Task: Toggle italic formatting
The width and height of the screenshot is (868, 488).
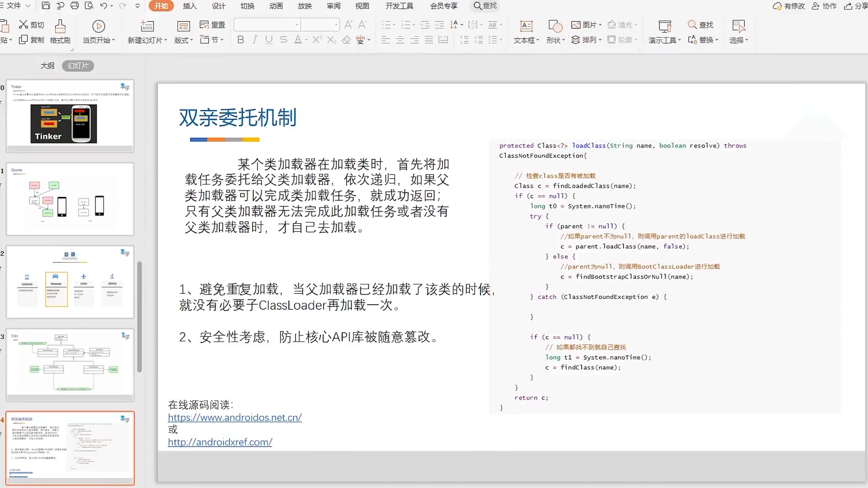Action: (x=255, y=40)
